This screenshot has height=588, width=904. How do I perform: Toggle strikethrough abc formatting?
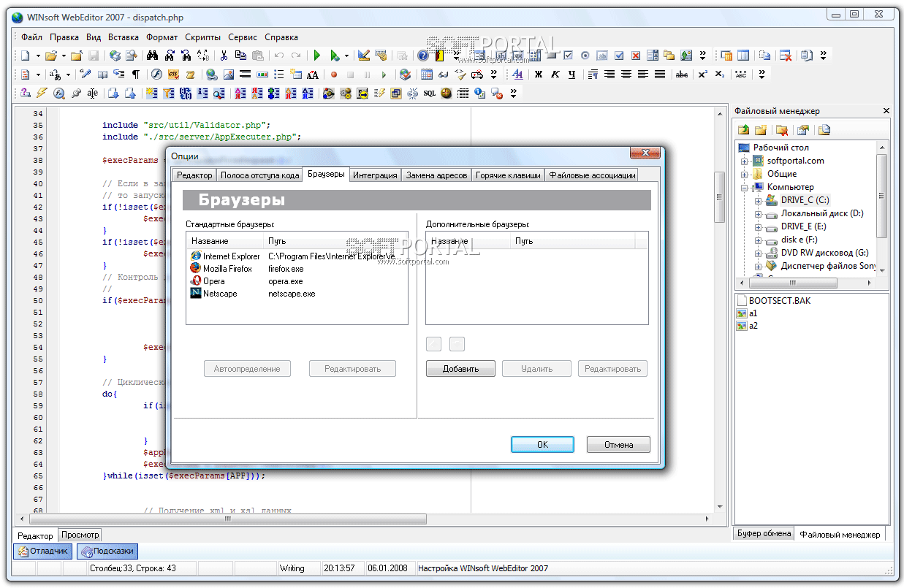click(680, 75)
